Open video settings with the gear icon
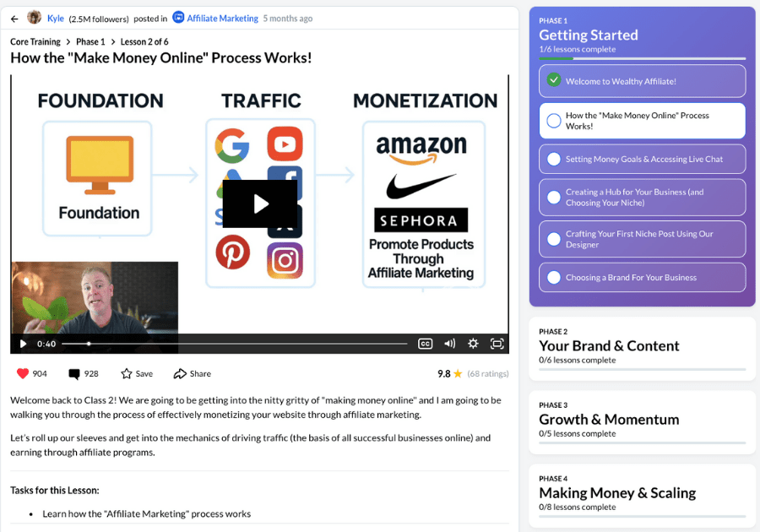 (474, 343)
